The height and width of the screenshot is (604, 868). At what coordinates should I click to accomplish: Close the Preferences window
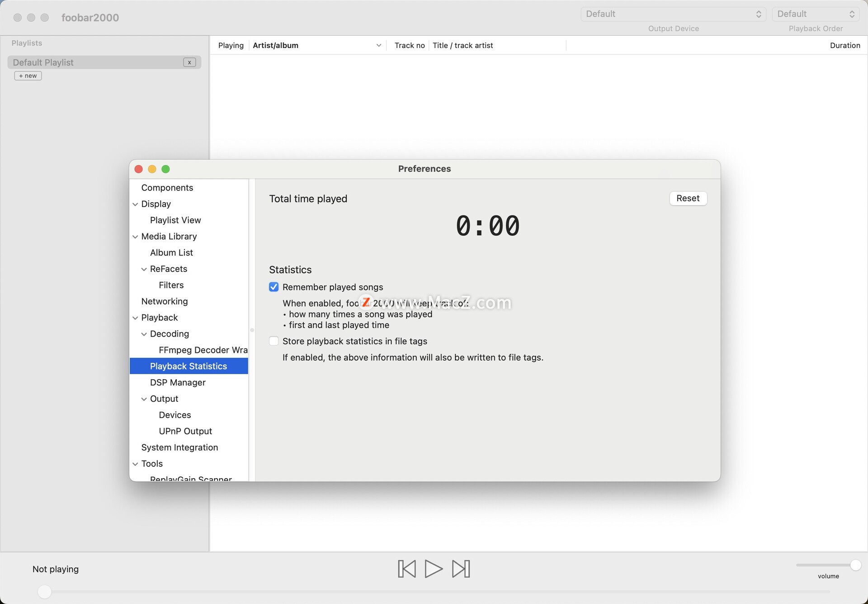point(139,169)
